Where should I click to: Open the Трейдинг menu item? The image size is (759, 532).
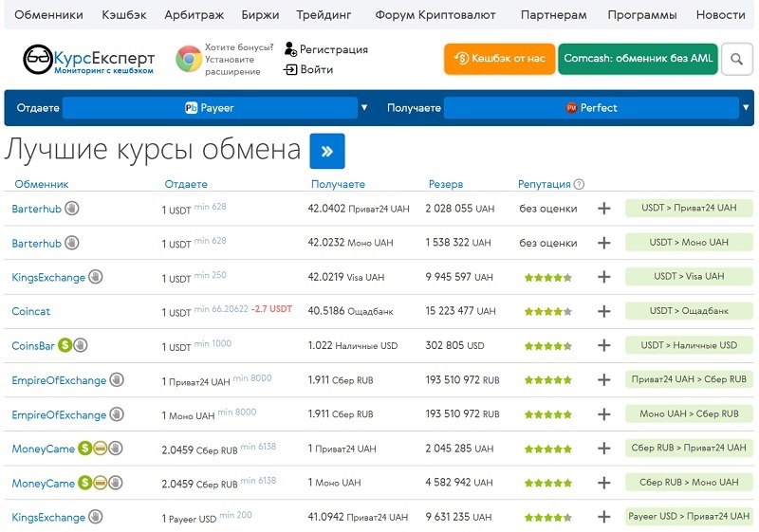tap(324, 15)
